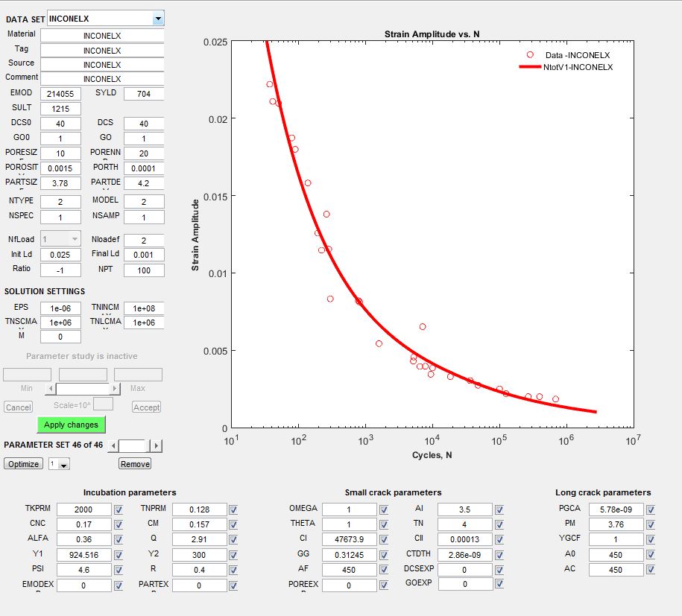This screenshot has height=616, width=682.
Task: Uncheck the PGCA parameter checkbox
Action: [651, 509]
